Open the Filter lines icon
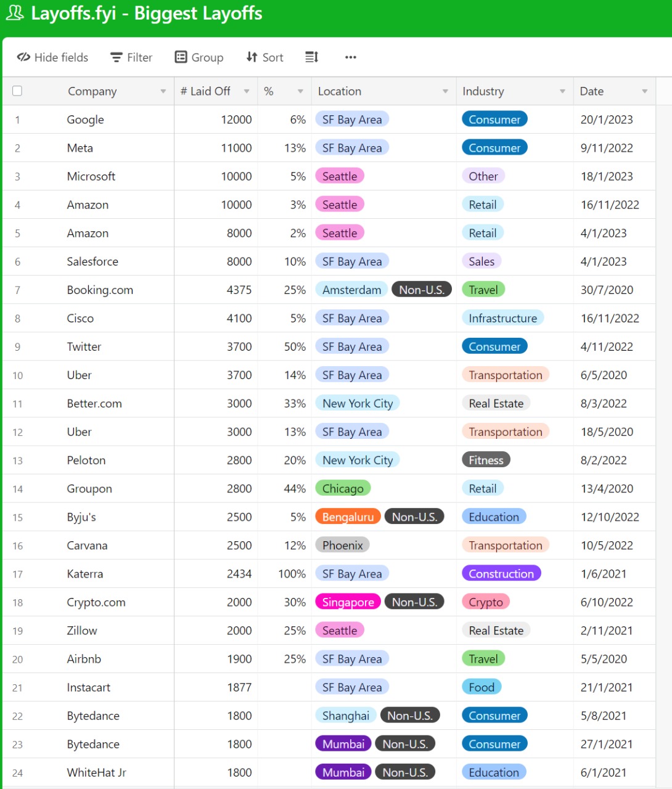The image size is (672, 789). point(117,57)
